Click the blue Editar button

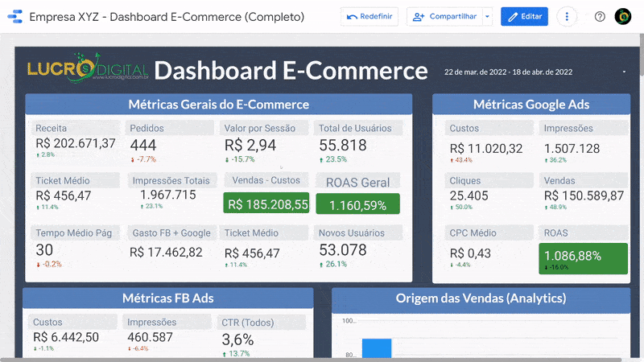524,16
